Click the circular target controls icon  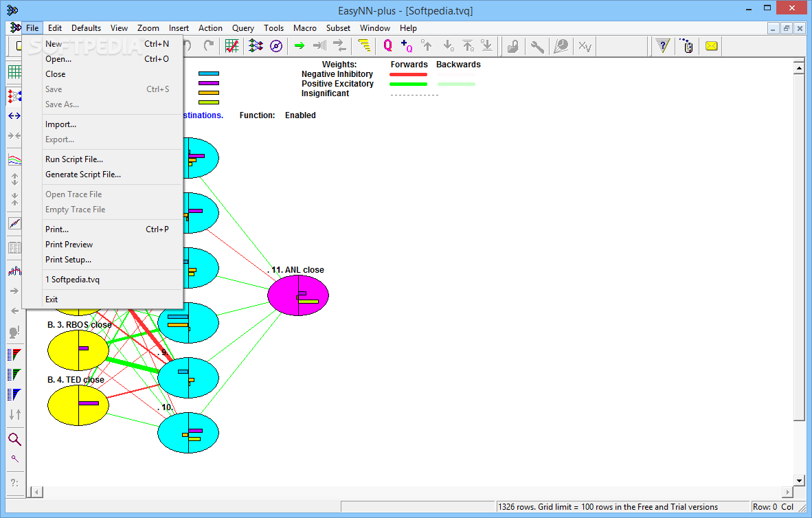click(277, 46)
